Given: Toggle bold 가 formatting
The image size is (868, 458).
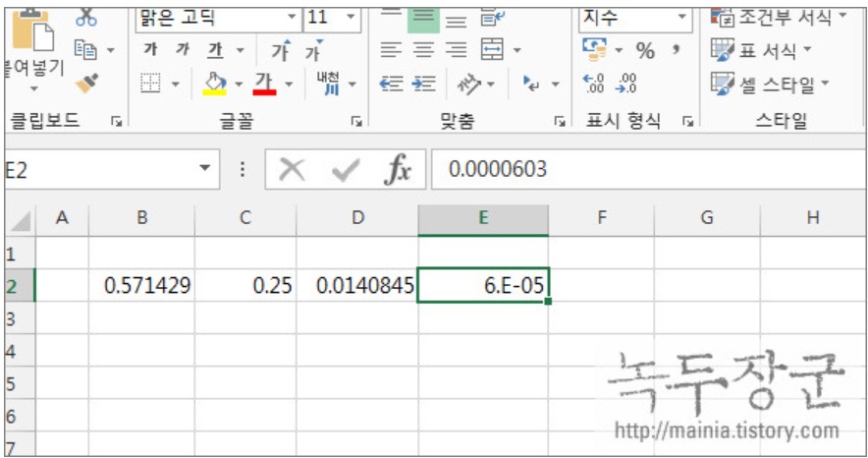Looking at the screenshot, I should 150,50.
